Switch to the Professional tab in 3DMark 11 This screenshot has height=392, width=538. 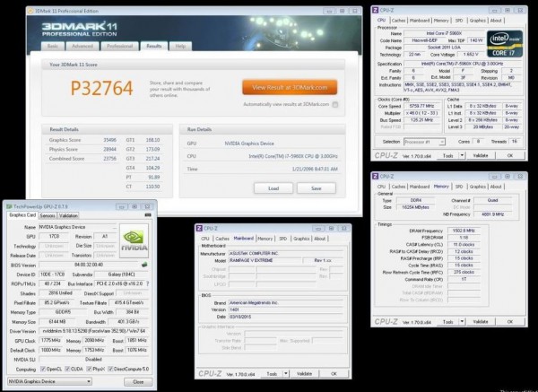119,46
